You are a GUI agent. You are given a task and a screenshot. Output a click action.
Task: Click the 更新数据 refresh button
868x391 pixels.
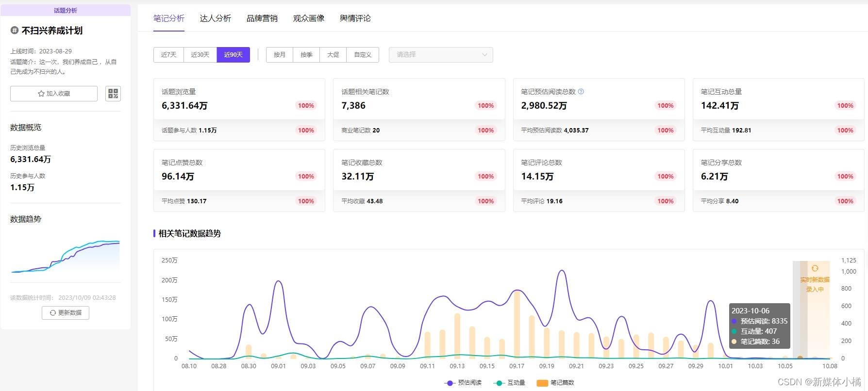click(x=66, y=313)
